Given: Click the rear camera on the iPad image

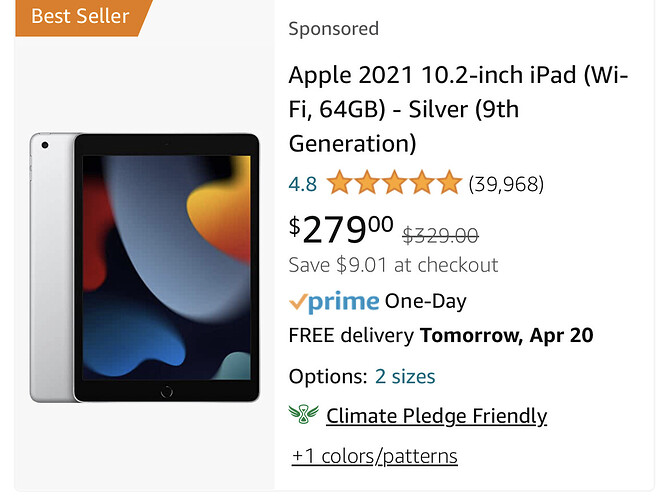Looking at the screenshot, I should coord(45,145).
